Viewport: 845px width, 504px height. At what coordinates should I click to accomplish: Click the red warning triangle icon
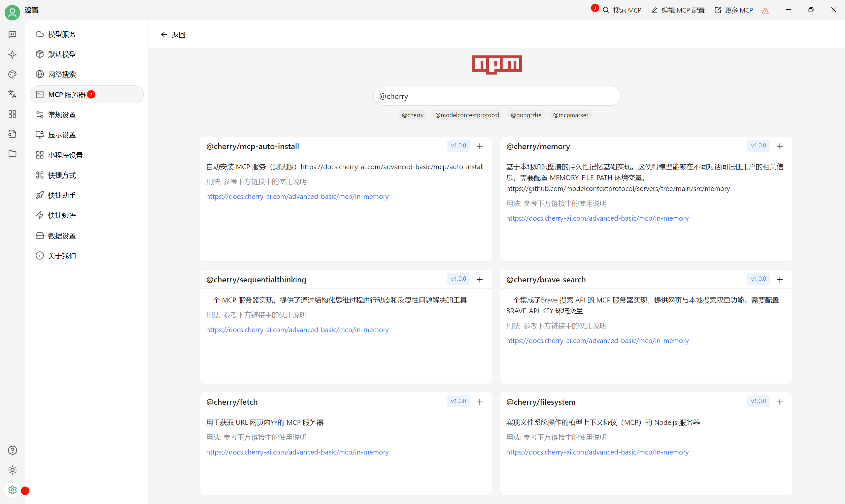(765, 11)
